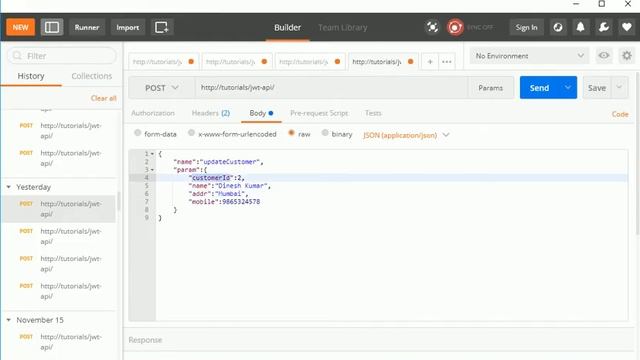The width and height of the screenshot is (640, 360).
Task: Click the Params button
Action: pos(490,88)
